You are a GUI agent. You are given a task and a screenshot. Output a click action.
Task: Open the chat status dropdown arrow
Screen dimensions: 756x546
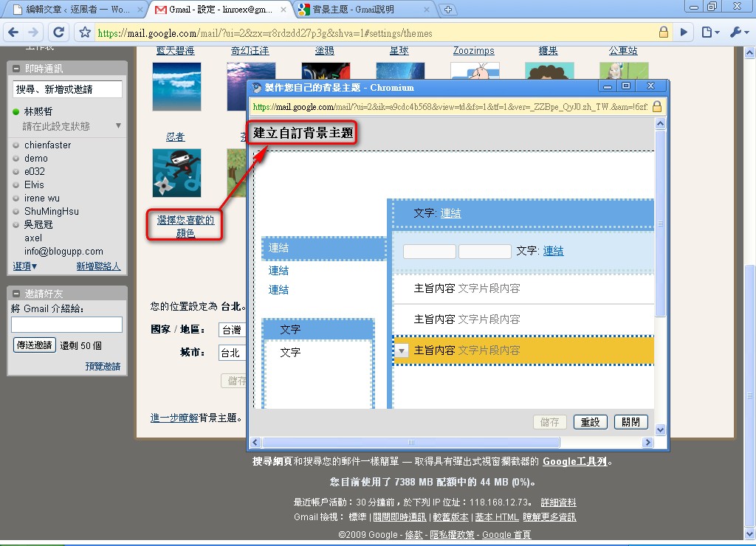click(118, 125)
